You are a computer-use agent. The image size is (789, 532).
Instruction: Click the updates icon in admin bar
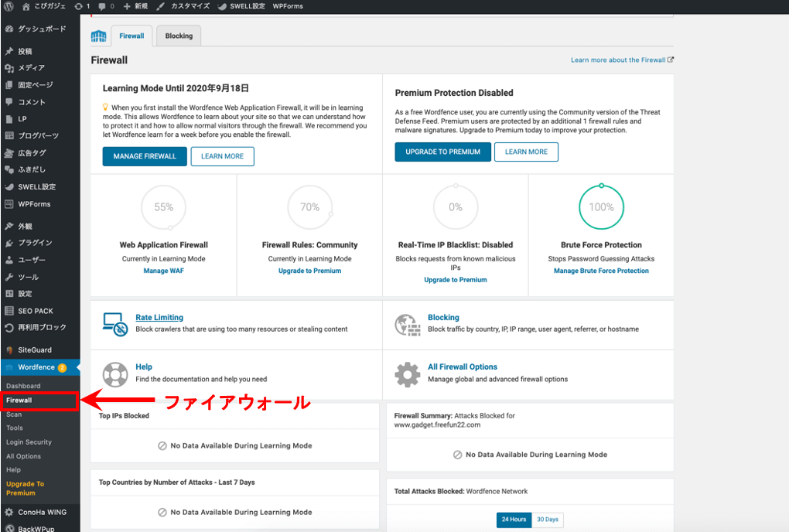78,6
